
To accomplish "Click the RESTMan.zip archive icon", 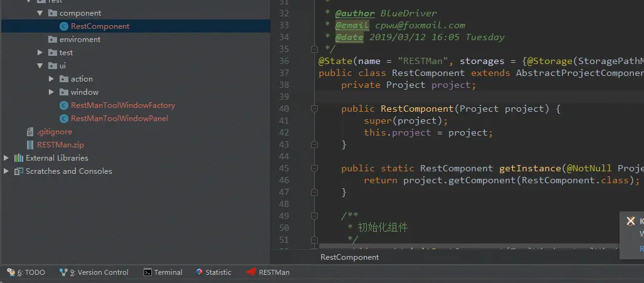I will pyautogui.click(x=29, y=145).
